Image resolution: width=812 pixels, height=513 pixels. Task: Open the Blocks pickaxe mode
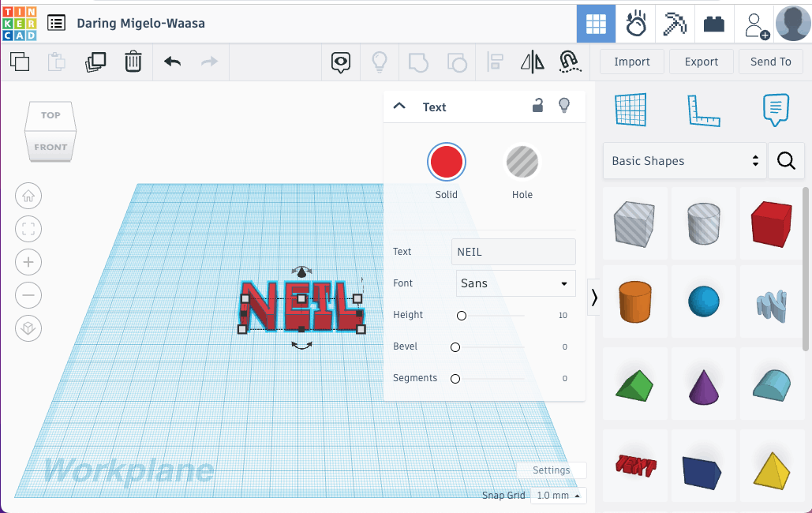point(675,24)
